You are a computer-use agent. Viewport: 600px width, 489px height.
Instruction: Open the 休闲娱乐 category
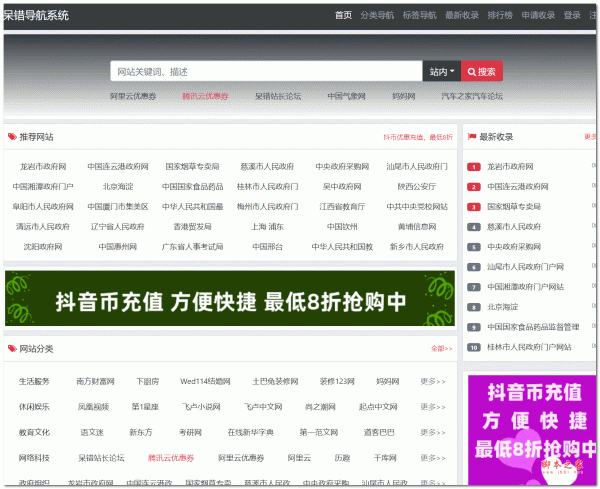pyautogui.click(x=34, y=407)
